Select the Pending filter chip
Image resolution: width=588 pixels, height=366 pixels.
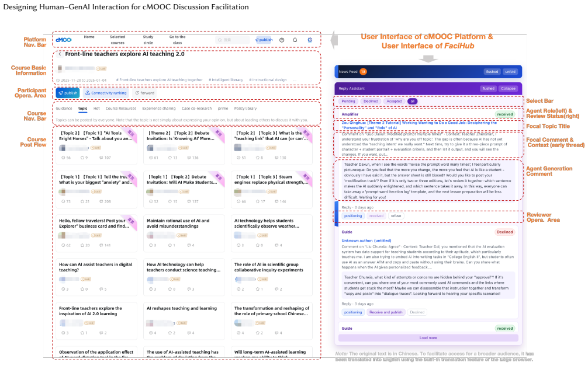pos(348,101)
